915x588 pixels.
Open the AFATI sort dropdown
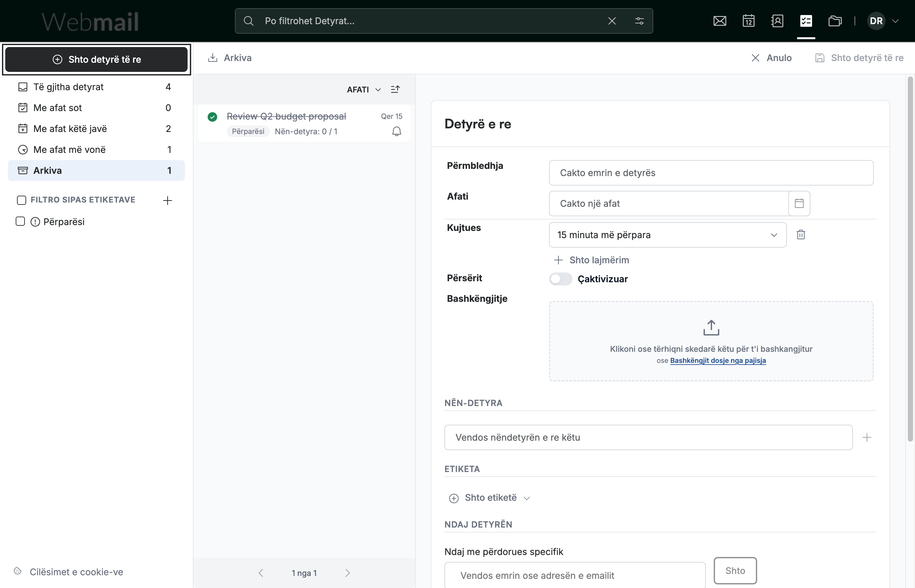(364, 90)
